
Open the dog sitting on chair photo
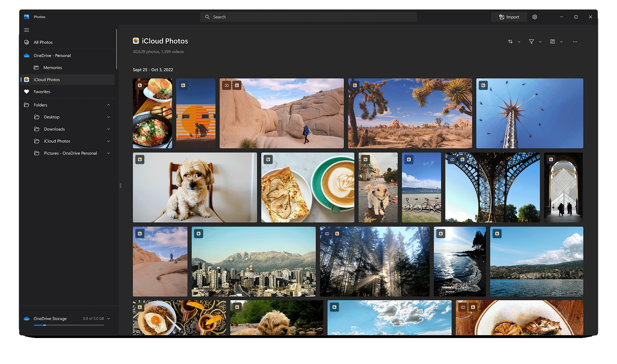tap(194, 187)
